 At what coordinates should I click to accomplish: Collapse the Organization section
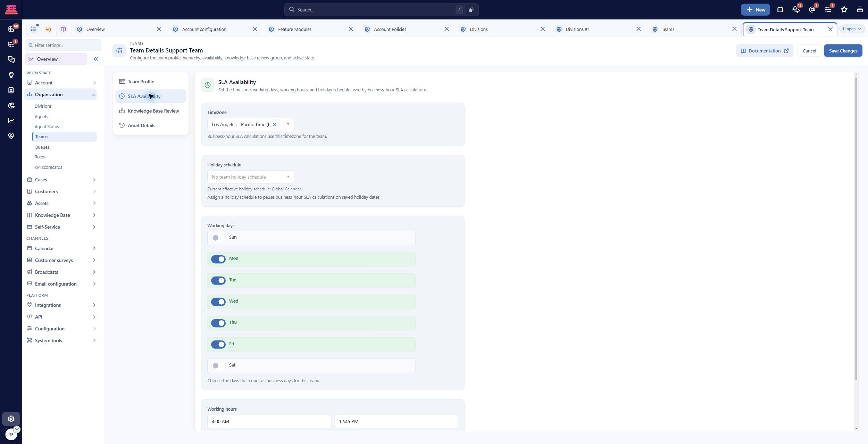(x=61, y=94)
